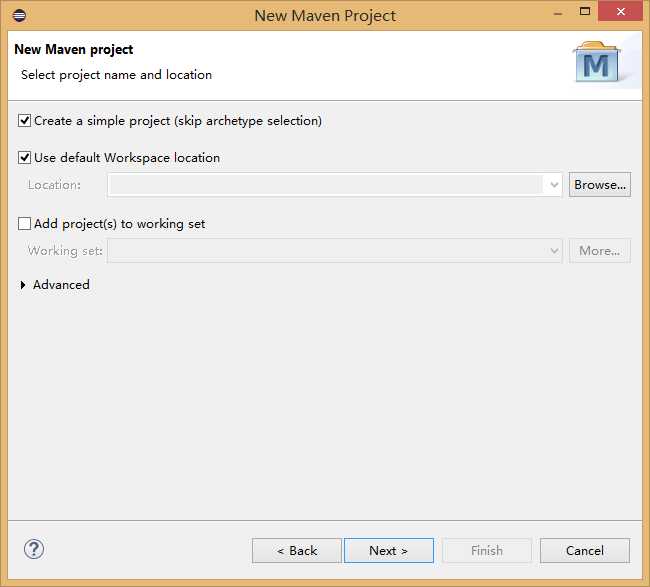Screen dimensions: 650x587
Task: Click the 'New Maven project' heading
Action: 73,49
